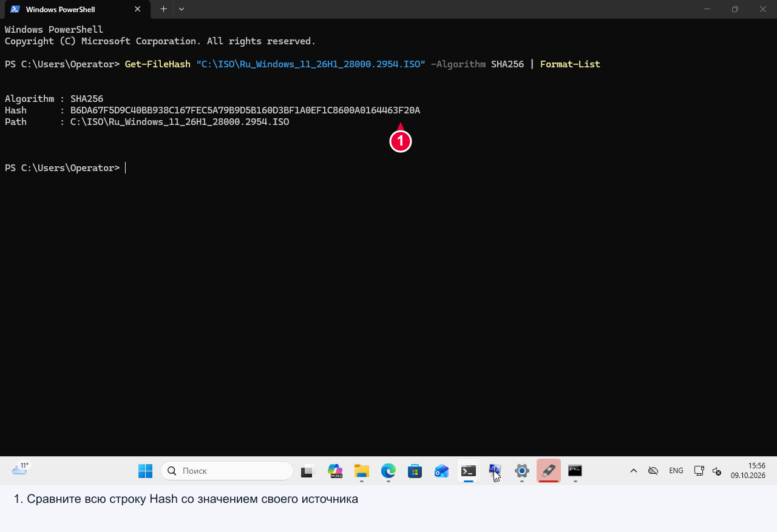Show hidden system tray icons
Image resolution: width=777 pixels, height=532 pixels.
click(634, 471)
